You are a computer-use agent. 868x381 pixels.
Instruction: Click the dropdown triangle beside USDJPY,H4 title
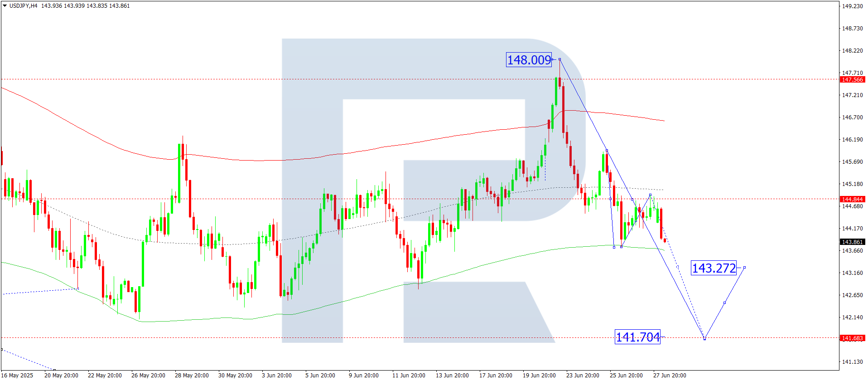[x=5, y=6]
